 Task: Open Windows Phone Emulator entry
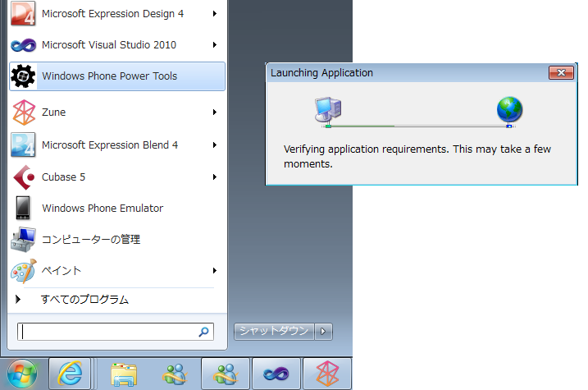(117, 208)
